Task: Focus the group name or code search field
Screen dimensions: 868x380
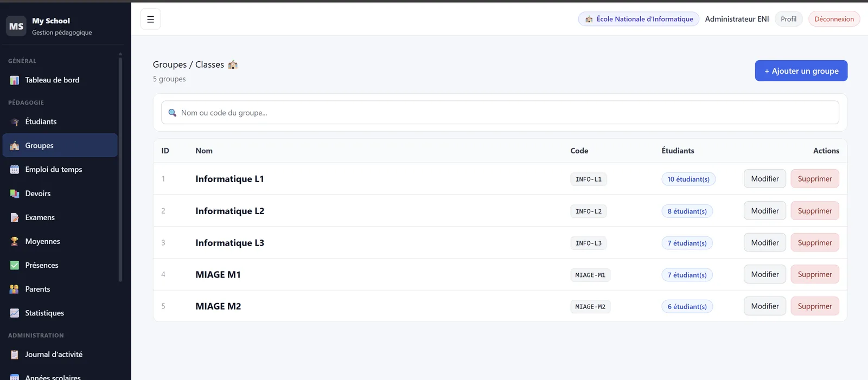Action: click(x=500, y=113)
